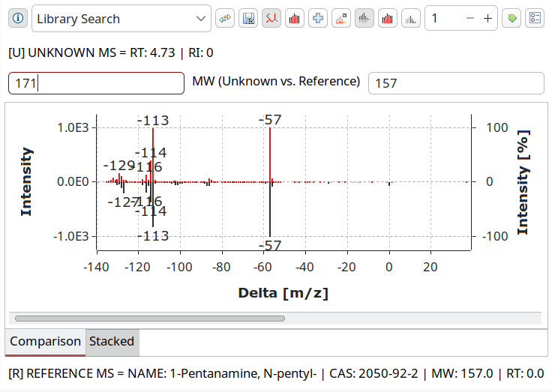
Task: Toggle the red crossing-lines spectrum button
Action: pos(271,19)
